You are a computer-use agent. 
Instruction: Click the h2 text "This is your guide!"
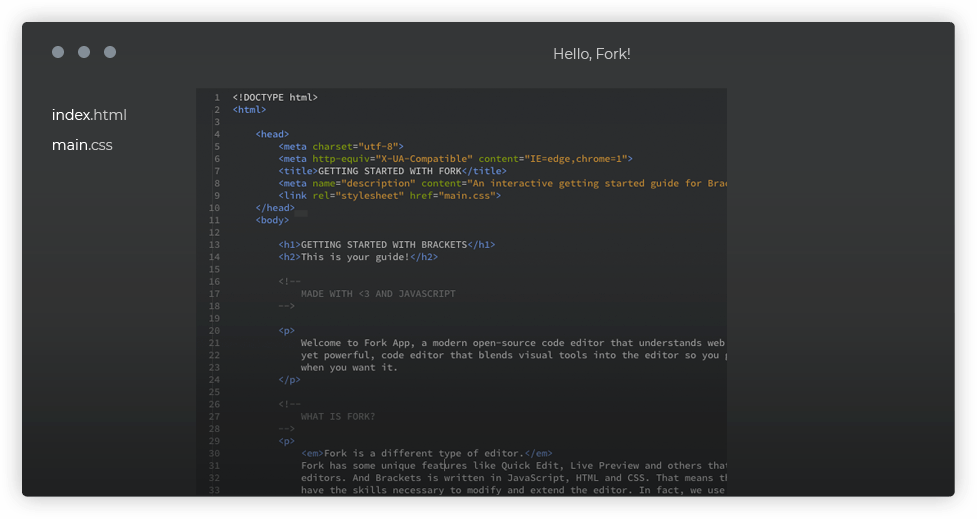click(355, 257)
